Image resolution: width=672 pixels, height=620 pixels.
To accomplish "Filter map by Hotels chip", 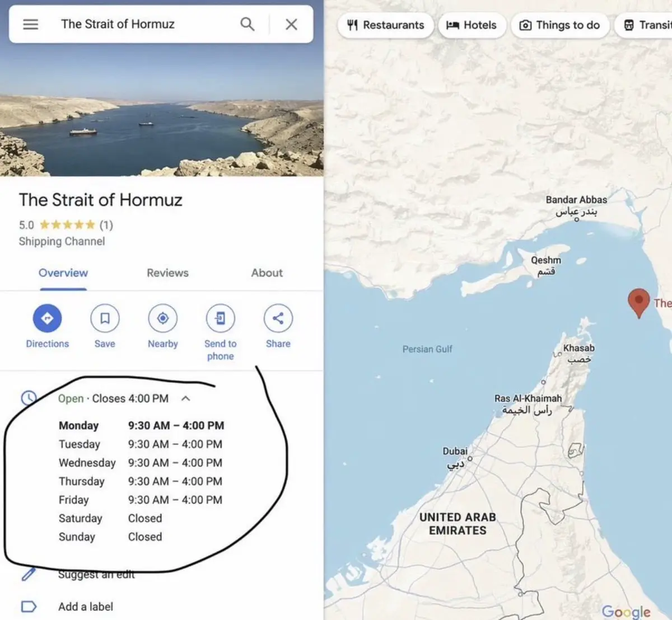I will click(472, 25).
